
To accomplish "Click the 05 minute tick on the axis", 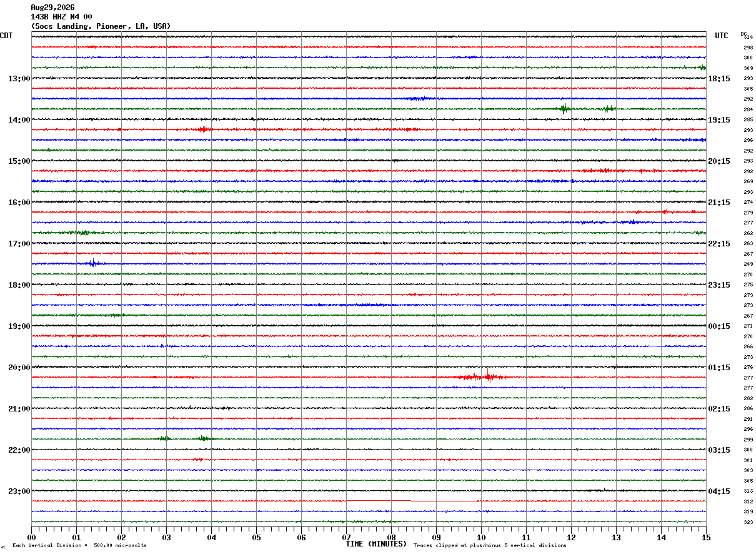I will (x=256, y=537).
